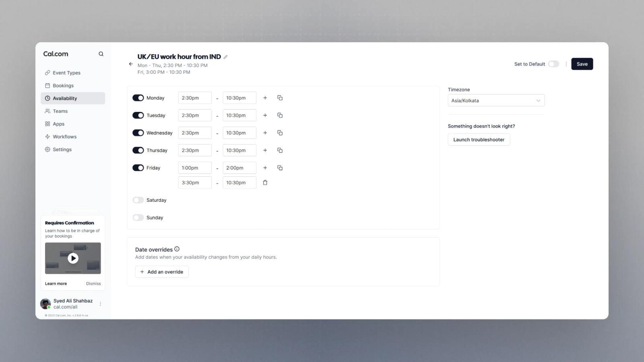Screen dimensions: 644x362
Task: Copy Wednesday's times to other days
Action: (x=280, y=133)
